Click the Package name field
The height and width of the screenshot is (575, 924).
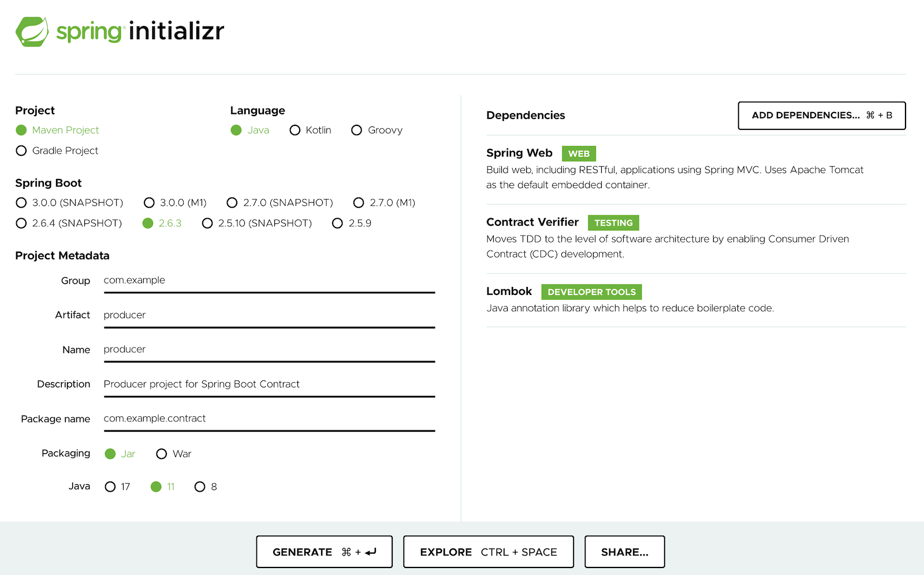[x=269, y=419]
